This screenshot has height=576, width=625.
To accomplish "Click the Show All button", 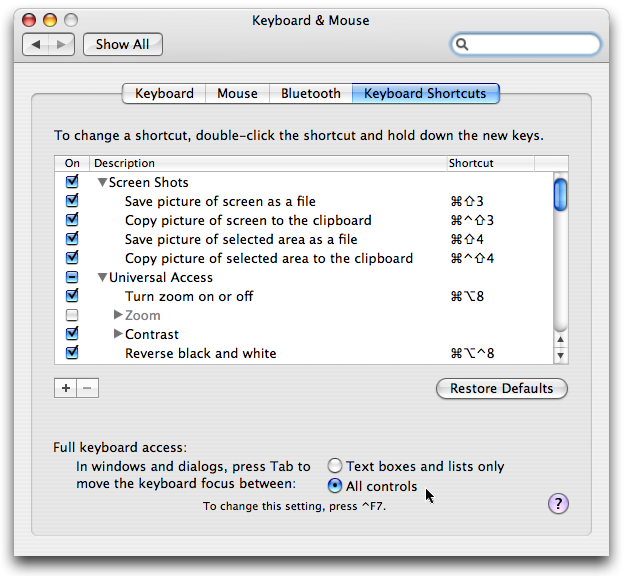I will pyautogui.click(x=123, y=44).
